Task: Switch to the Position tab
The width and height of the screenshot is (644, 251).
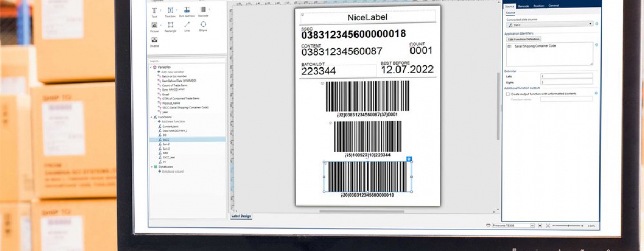Action: point(539,6)
